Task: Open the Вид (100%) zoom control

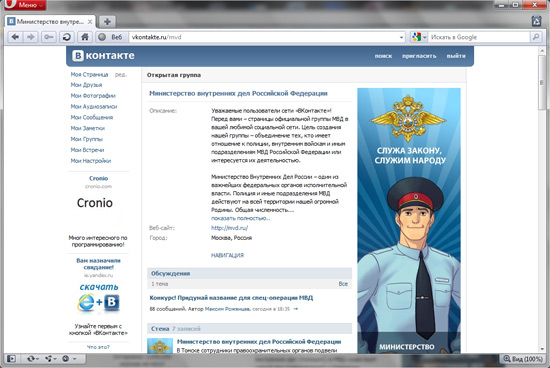Action: click(523, 359)
